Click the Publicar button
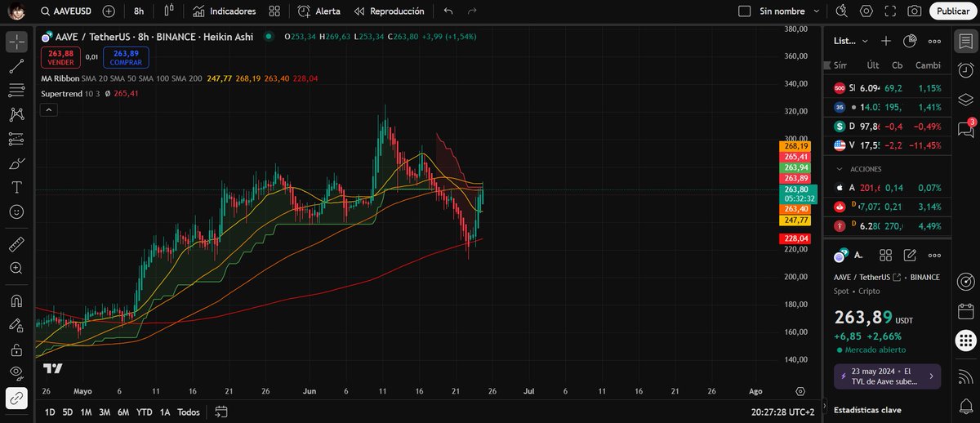 click(953, 11)
